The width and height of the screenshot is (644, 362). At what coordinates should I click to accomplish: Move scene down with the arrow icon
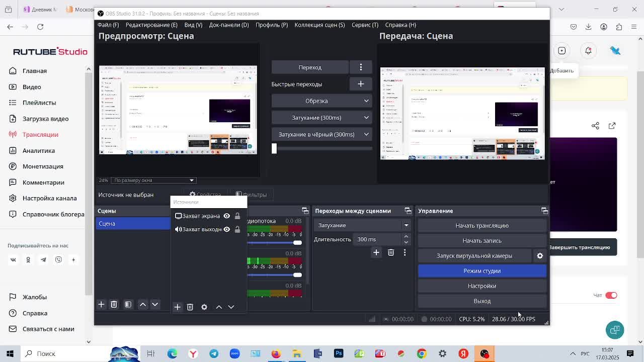155,304
